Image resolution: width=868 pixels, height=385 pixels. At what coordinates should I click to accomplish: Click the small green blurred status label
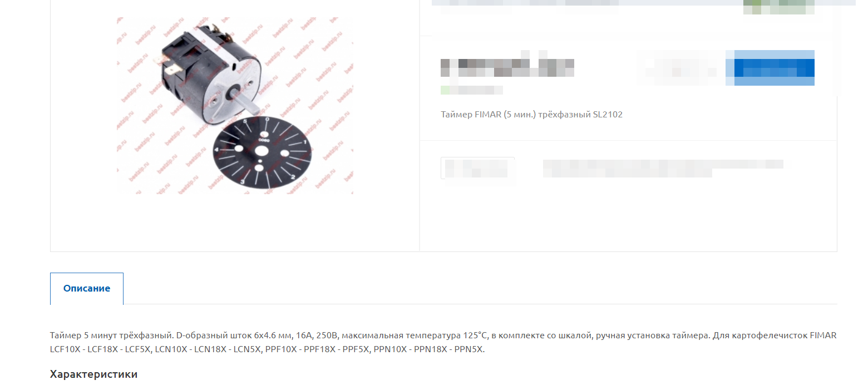pos(471,90)
